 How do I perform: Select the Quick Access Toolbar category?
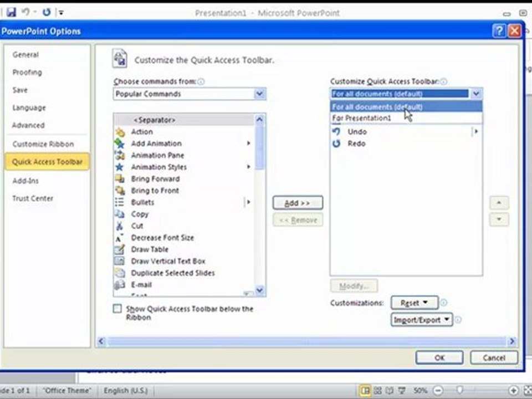tap(47, 162)
